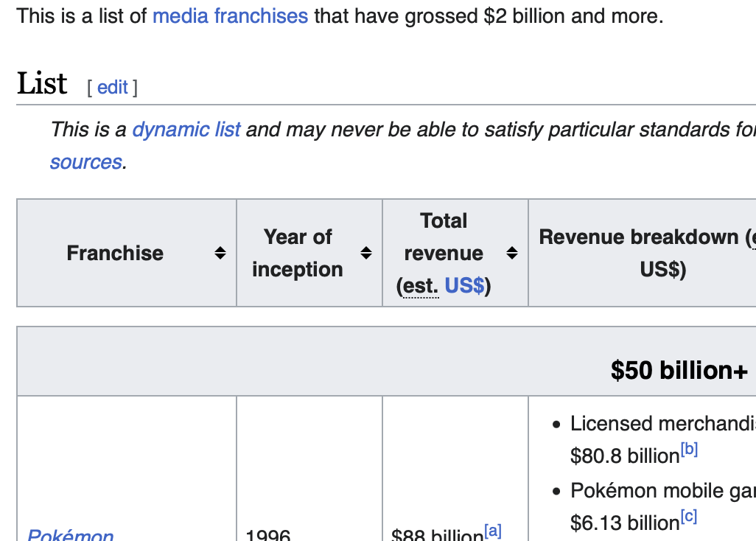Screen dimensions: 756x541
Task: Click Year of inception sort arrows
Action: tap(365, 254)
